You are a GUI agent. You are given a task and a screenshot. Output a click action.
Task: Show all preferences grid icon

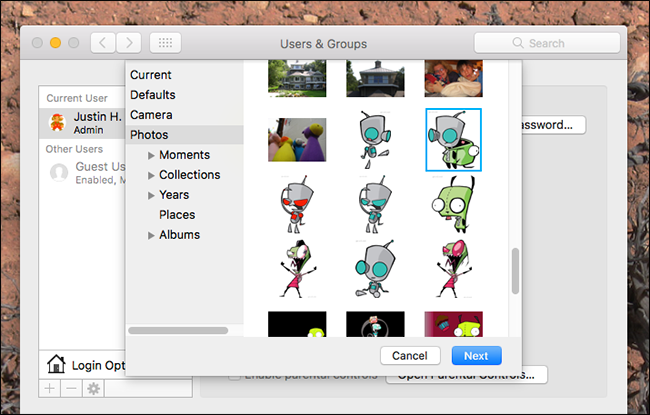[x=165, y=43]
